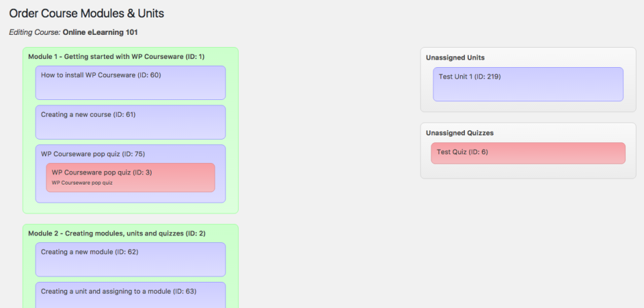Select the "How to install WP Courseware" unit
This screenshot has height=308, width=644.
pos(101,75)
